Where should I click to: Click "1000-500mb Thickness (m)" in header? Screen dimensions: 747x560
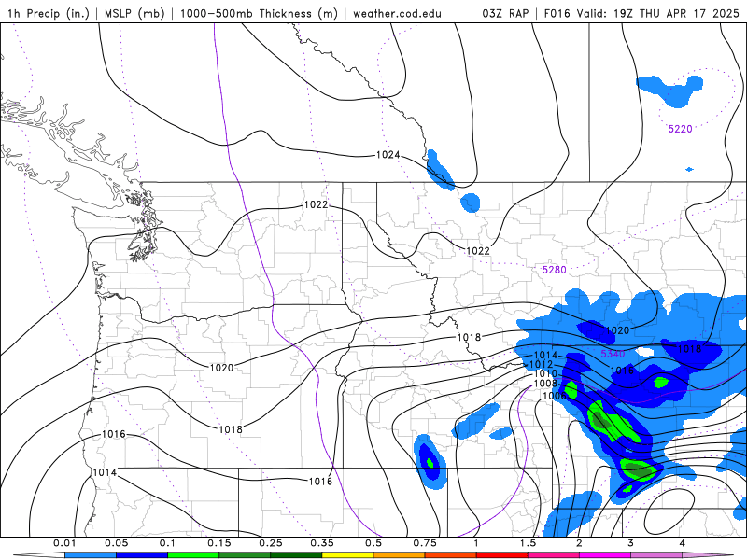click(x=259, y=13)
